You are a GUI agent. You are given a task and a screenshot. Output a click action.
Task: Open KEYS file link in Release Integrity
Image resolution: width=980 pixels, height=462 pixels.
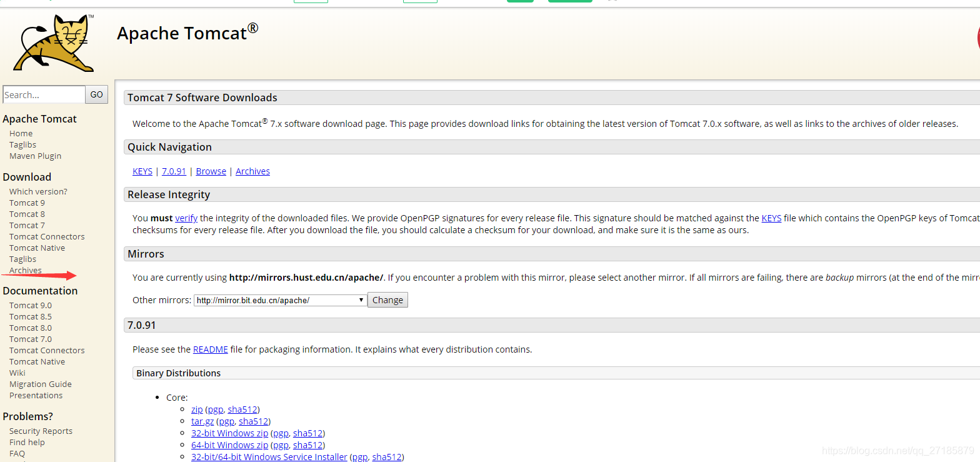coord(771,218)
